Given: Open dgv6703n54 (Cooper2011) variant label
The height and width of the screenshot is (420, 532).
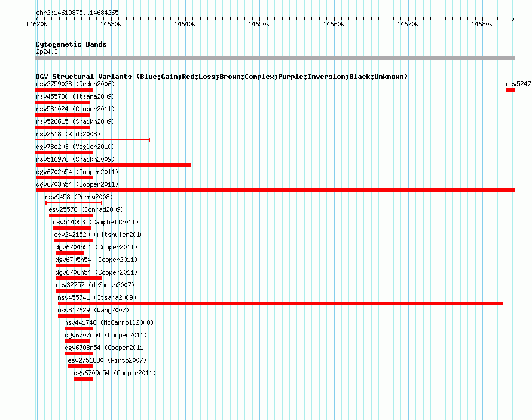Looking at the screenshot, I should tap(77, 184).
